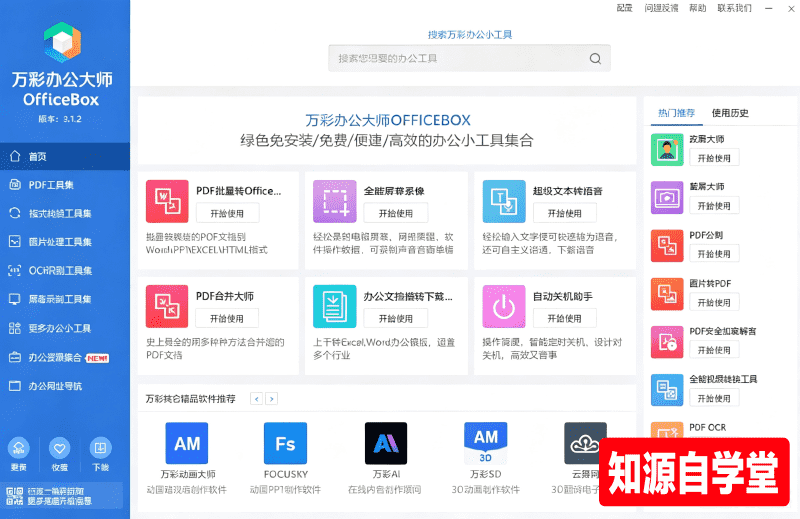Open the PDF合并大师 tool icon
Viewport: 800px width, 519px height.
pyautogui.click(x=167, y=306)
